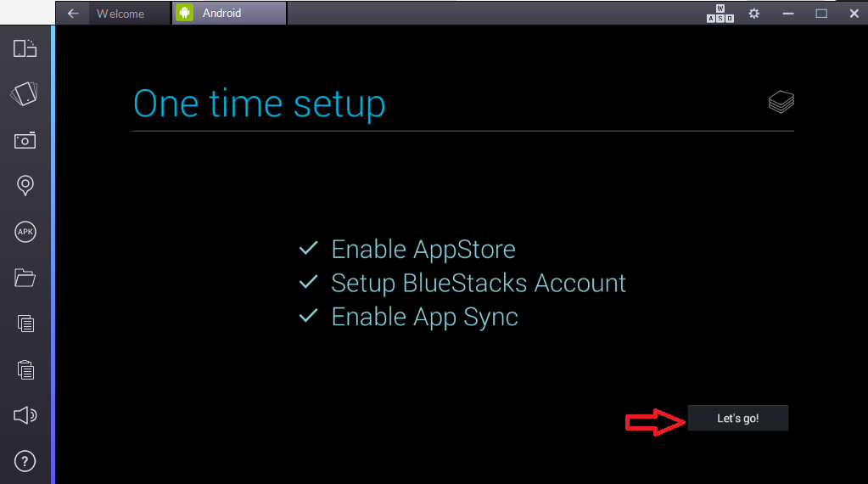Click the BlueStacks layers logo icon
This screenshot has width=868, height=484.
pos(781,102)
